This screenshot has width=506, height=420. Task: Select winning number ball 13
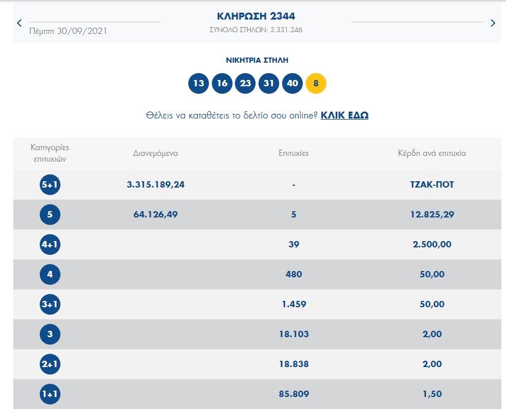click(x=199, y=83)
